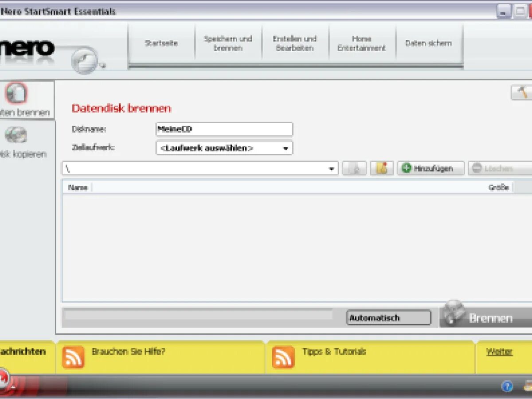Screen dimensions: 532x399
Task: Switch to Speichern und brennen tab
Action: (x=228, y=43)
